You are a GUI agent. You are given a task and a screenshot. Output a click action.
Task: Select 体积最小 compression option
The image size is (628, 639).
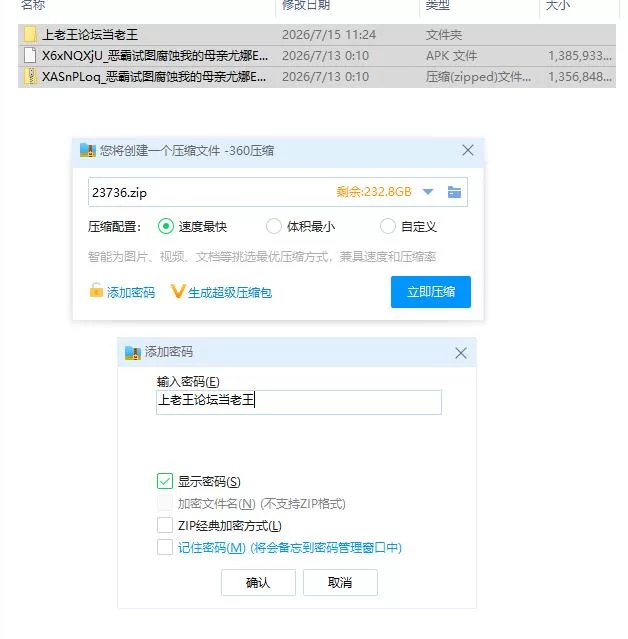pyautogui.click(x=273, y=226)
